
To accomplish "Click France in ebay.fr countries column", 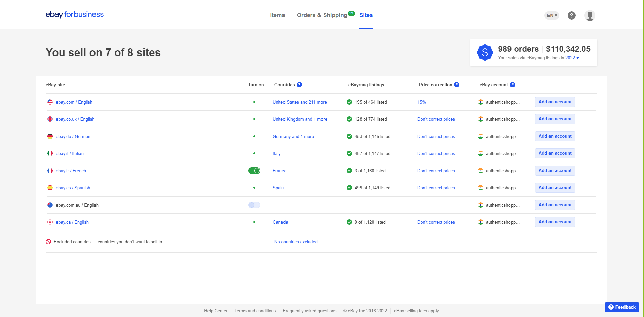I will [x=279, y=171].
